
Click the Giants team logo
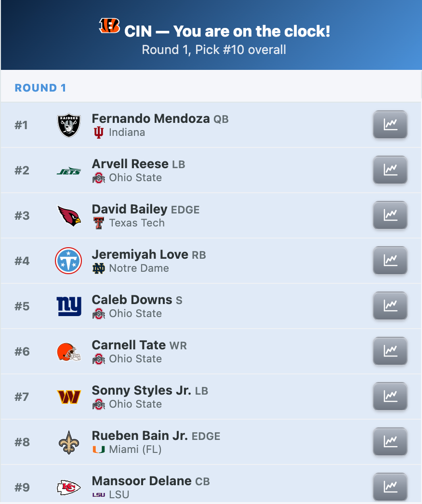point(69,306)
